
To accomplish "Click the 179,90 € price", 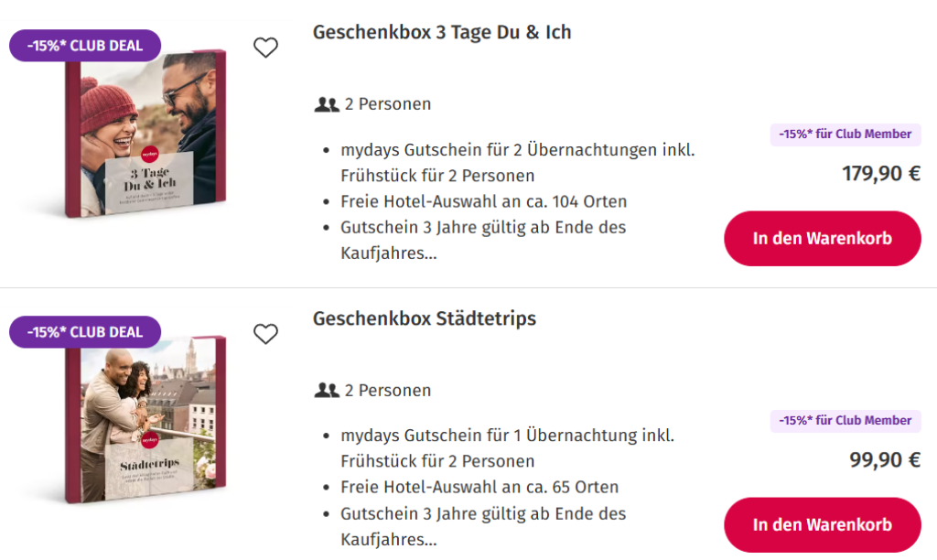I will (x=881, y=174).
